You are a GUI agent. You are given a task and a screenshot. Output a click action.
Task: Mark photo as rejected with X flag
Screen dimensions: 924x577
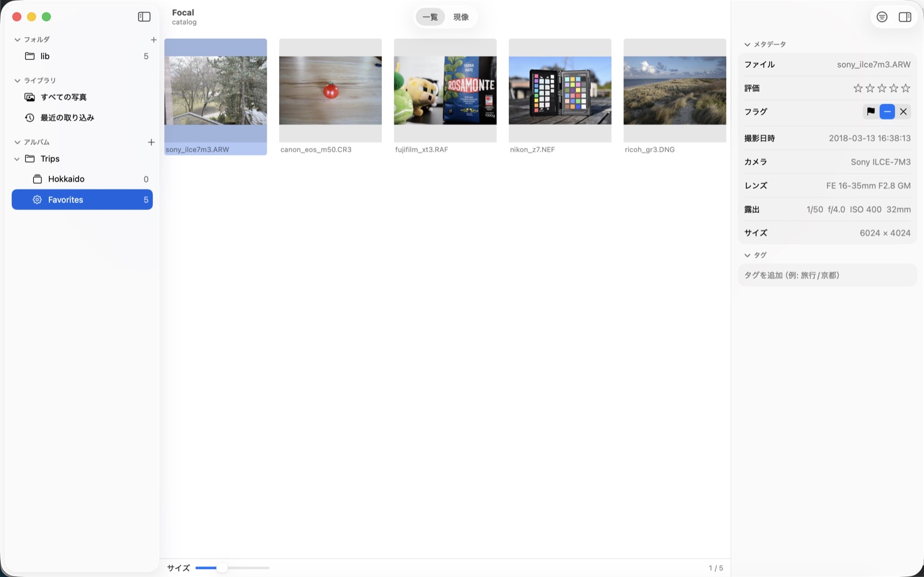[x=903, y=111]
